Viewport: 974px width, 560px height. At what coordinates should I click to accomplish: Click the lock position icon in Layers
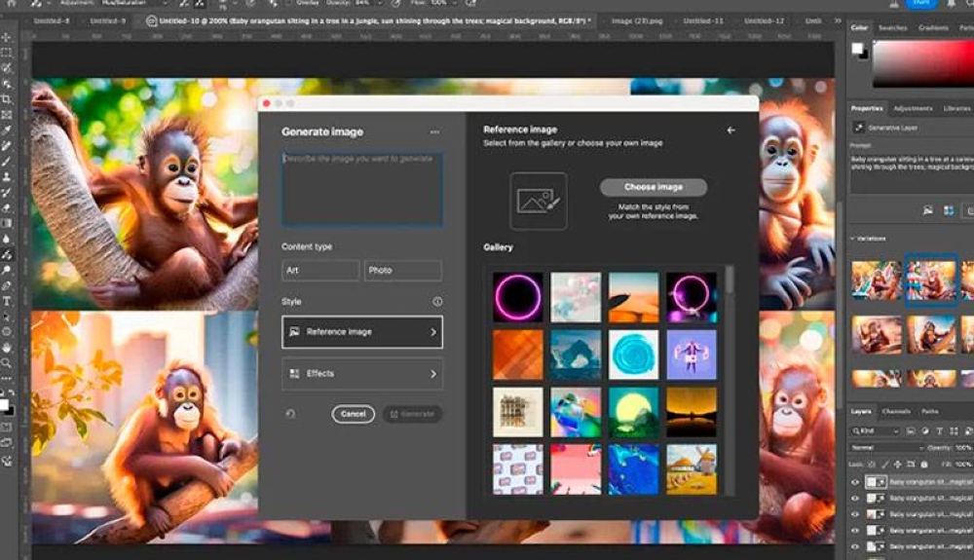[x=898, y=465]
